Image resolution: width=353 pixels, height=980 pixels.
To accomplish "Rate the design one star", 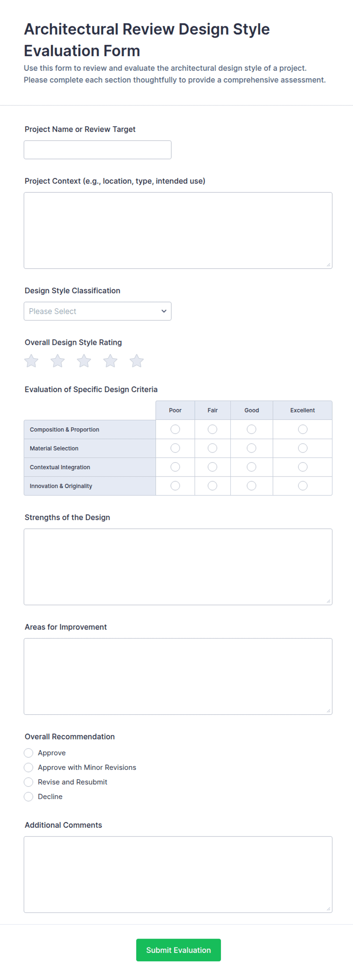I will coord(31,361).
